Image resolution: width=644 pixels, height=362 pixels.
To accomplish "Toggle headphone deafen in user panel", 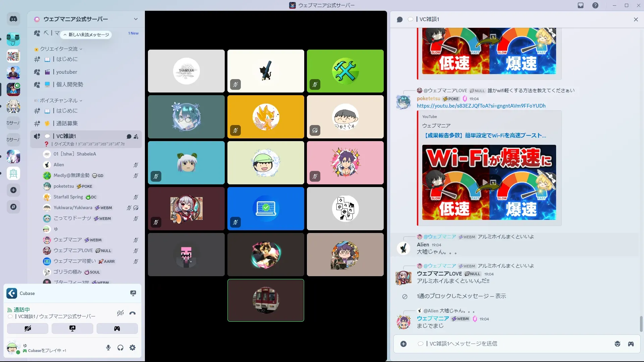I will coord(120,348).
